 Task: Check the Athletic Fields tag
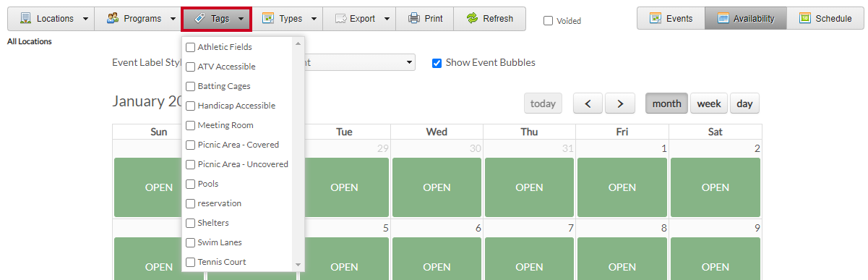coord(191,47)
